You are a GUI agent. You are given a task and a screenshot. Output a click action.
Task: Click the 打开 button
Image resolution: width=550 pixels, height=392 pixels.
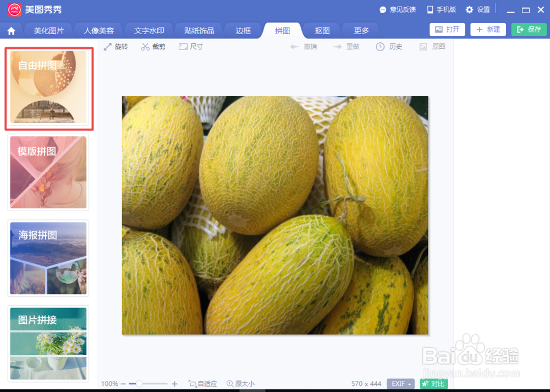point(447,30)
